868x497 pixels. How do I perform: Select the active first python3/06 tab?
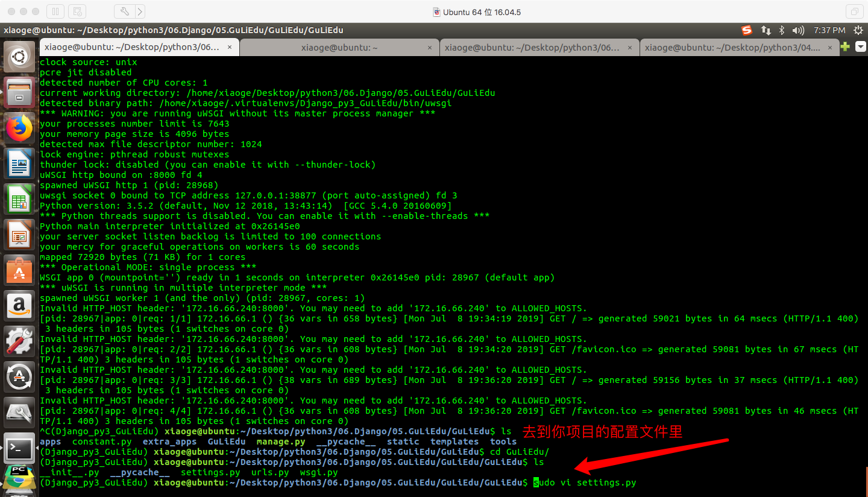(x=139, y=47)
